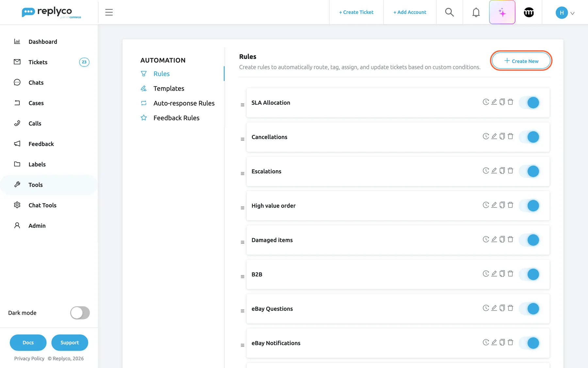Screen dimensions: 588x368
Task: Delete the High value order rule
Action: pyautogui.click(x=510, y=205)
